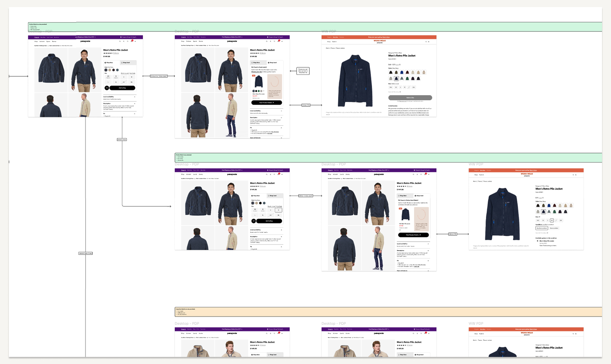Click Stories nav item in top-left PDP header
Viewport: 611px width, 364px height.
coord(54,42)
